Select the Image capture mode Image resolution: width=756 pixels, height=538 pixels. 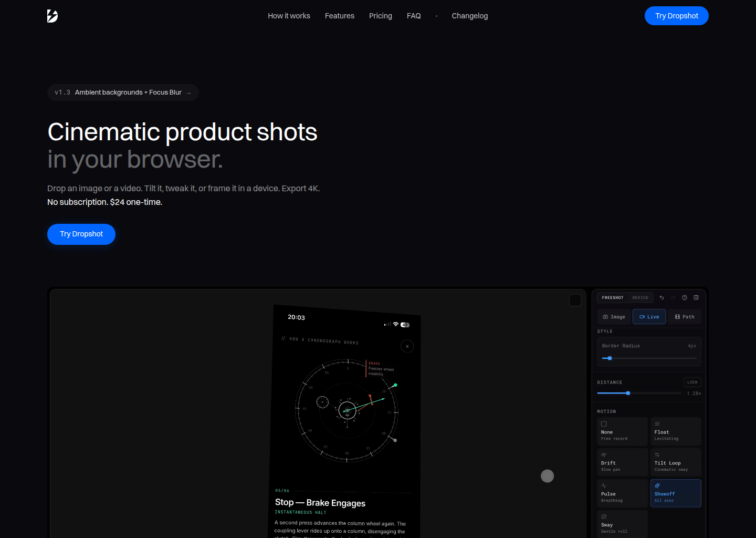[614, 317]
